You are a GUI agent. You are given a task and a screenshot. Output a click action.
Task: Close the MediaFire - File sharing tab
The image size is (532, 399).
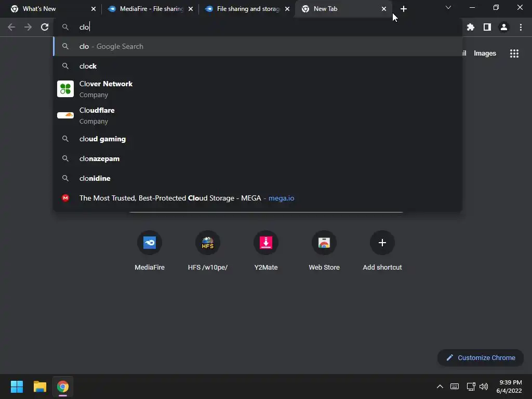tap(190, 9)
